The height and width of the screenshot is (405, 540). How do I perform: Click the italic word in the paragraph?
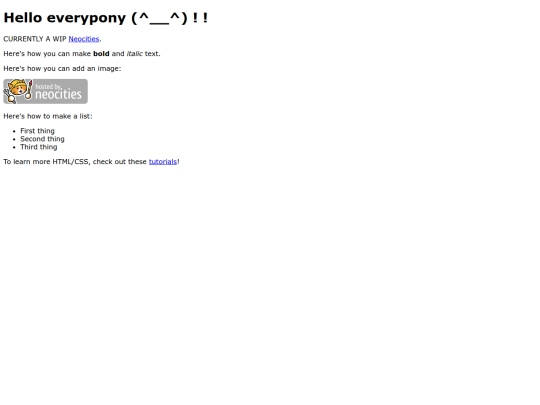135,54
